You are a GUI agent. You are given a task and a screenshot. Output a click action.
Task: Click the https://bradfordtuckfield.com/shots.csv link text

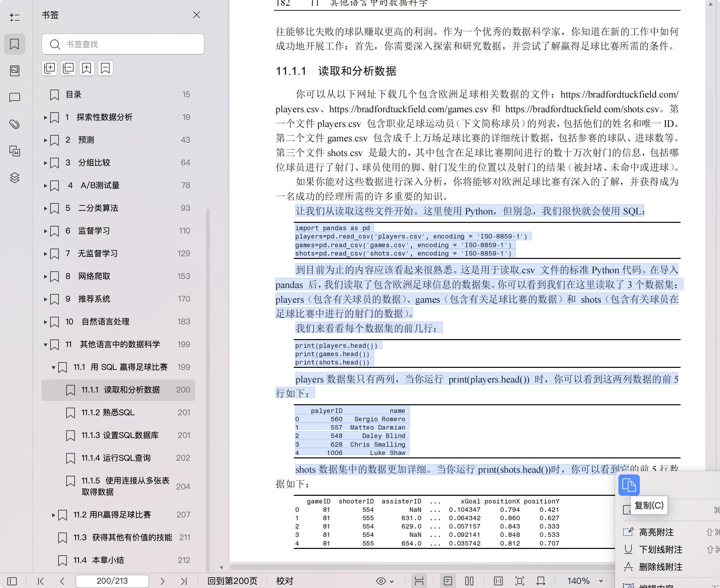[x=582, y=109]
